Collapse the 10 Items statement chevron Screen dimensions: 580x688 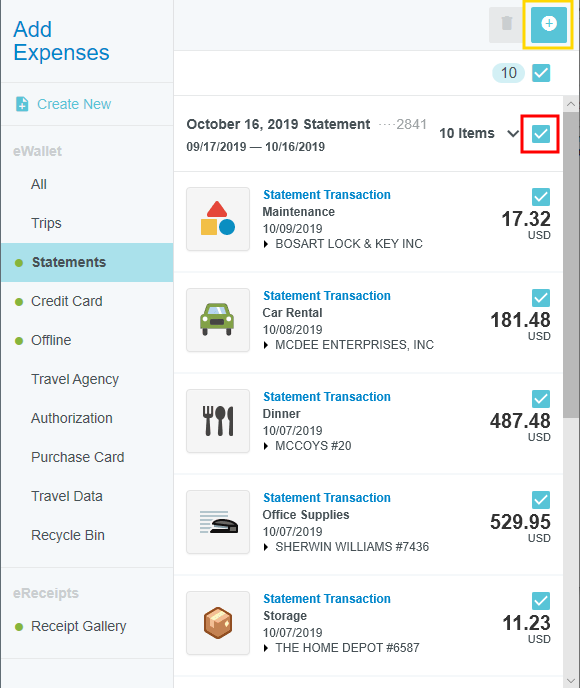coord(512,133)
